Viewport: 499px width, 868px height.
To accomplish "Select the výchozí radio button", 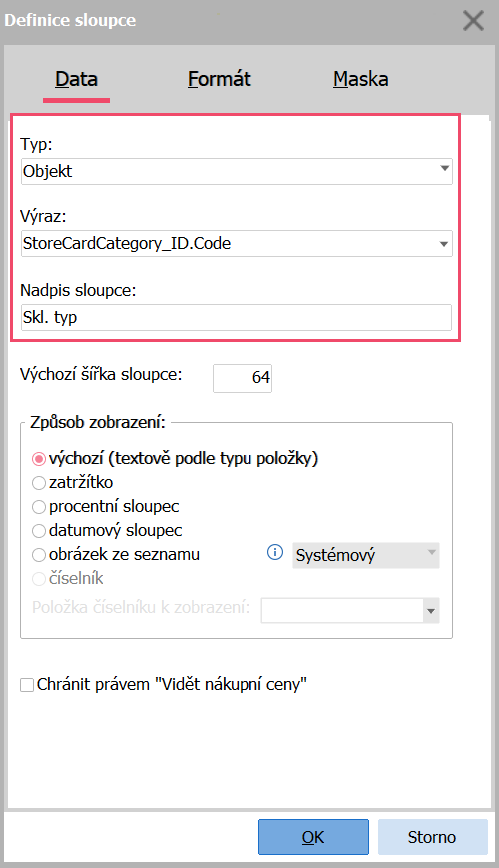I will coord(39,459).
